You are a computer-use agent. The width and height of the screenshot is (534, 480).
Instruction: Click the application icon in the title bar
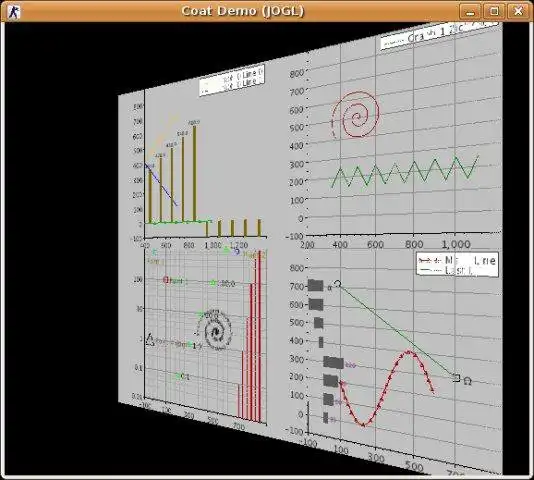pos(14,12)
